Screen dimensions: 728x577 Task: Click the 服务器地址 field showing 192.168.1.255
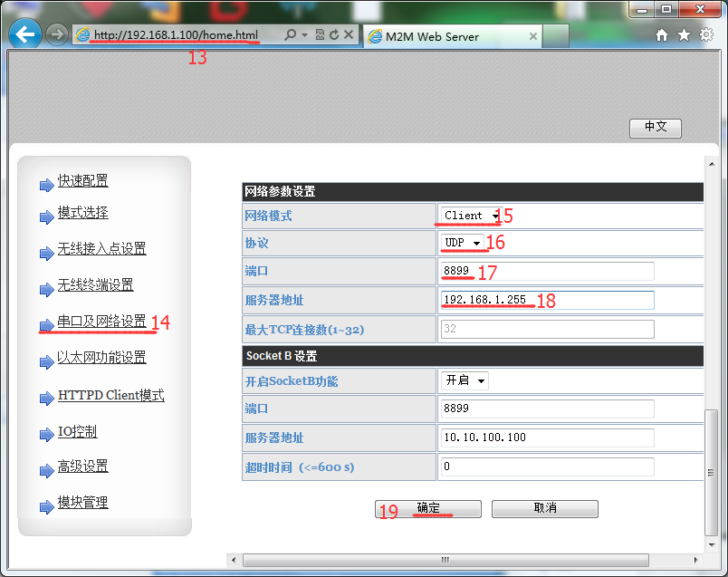point(546,300)
